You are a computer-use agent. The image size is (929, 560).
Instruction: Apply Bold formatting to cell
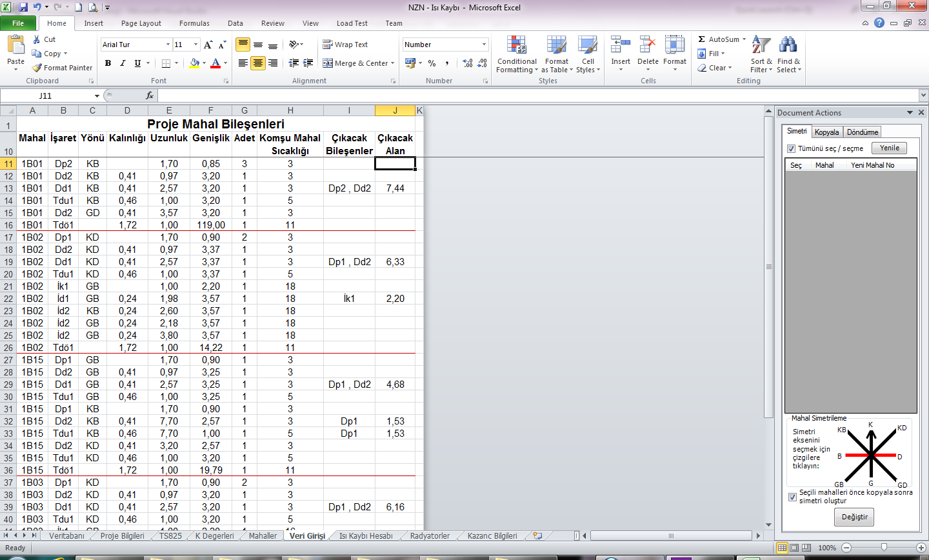point(108,63)
